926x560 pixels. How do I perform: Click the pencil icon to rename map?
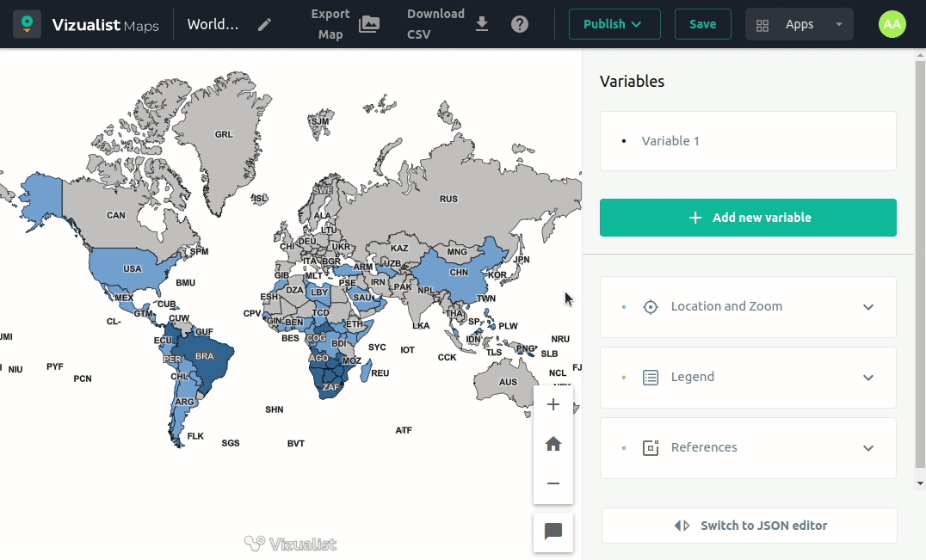point(265,24)
